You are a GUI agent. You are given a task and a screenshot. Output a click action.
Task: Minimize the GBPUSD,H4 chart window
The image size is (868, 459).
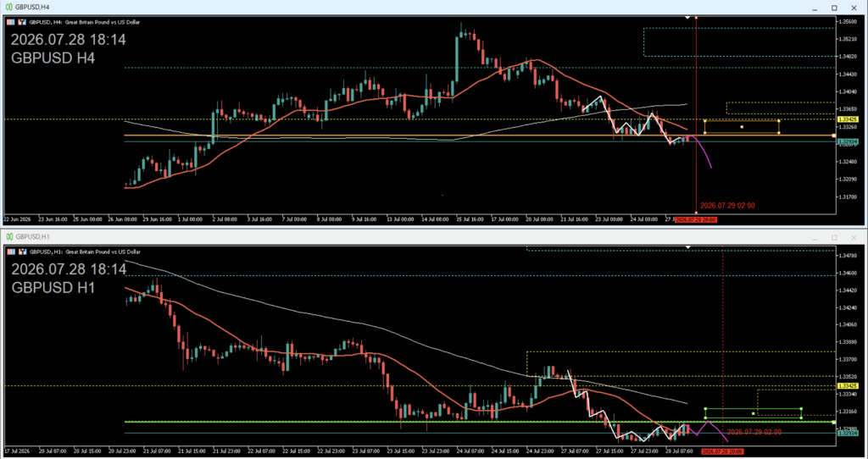(x=815, y=9)
